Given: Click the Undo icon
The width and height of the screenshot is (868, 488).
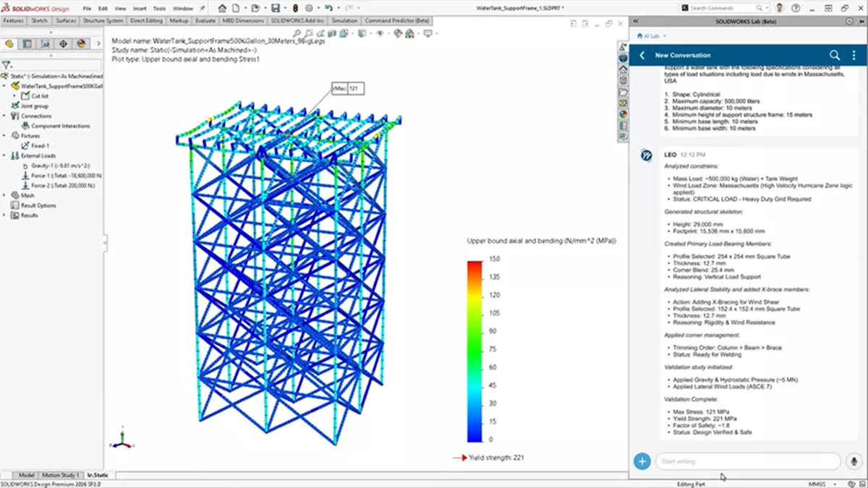Looking at the screenshot, I should click(x=328, y=8).
